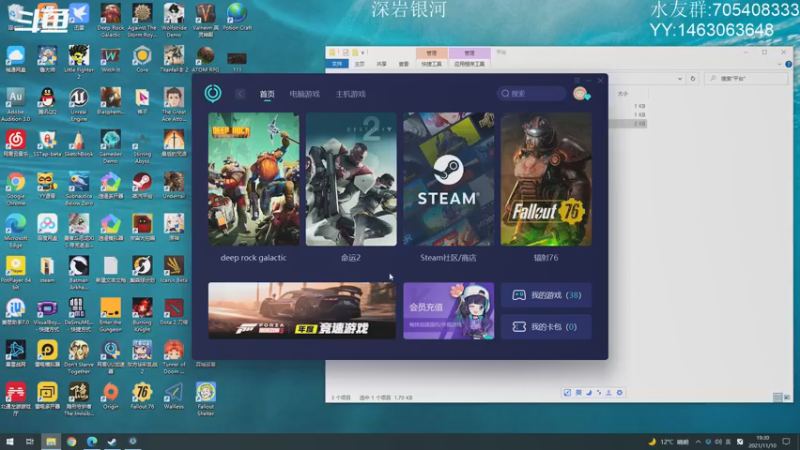
Task: Open the PotPlayer 64 bit desktop icon
Action: point(15,273)
